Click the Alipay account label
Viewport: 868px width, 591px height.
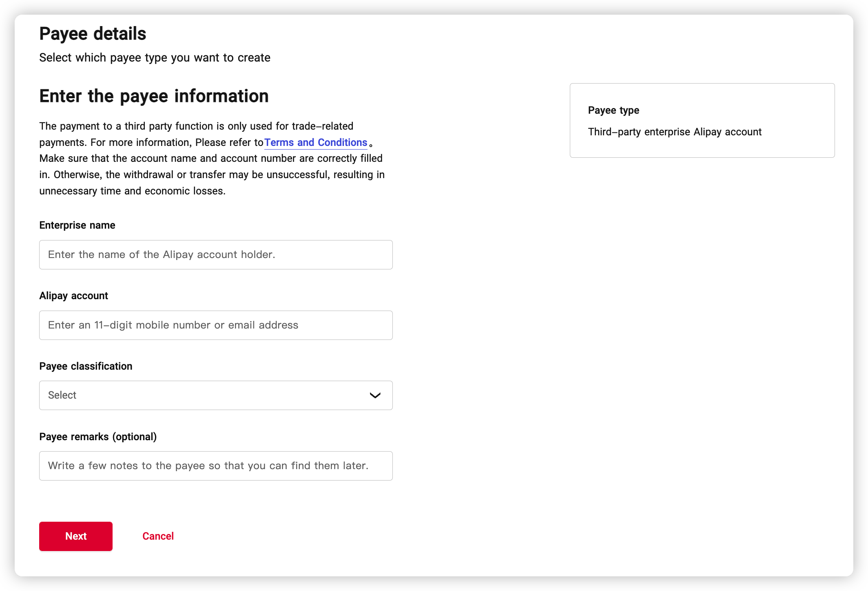(73, 296)
